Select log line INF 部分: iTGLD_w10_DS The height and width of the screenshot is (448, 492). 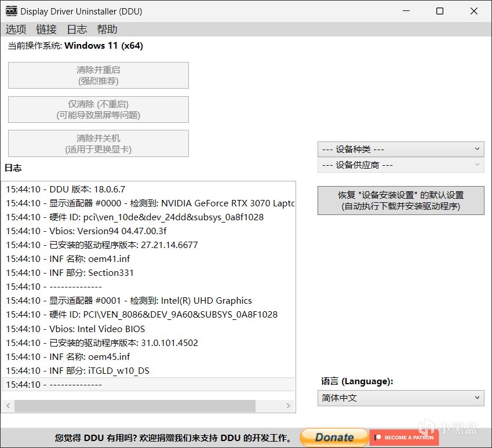(149, 370)
